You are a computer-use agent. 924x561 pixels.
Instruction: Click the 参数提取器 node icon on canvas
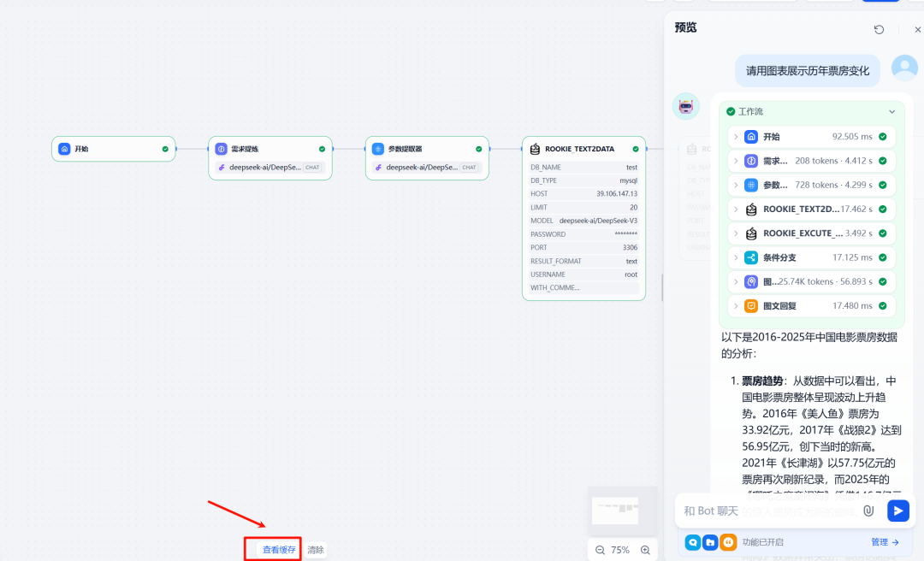378,149
